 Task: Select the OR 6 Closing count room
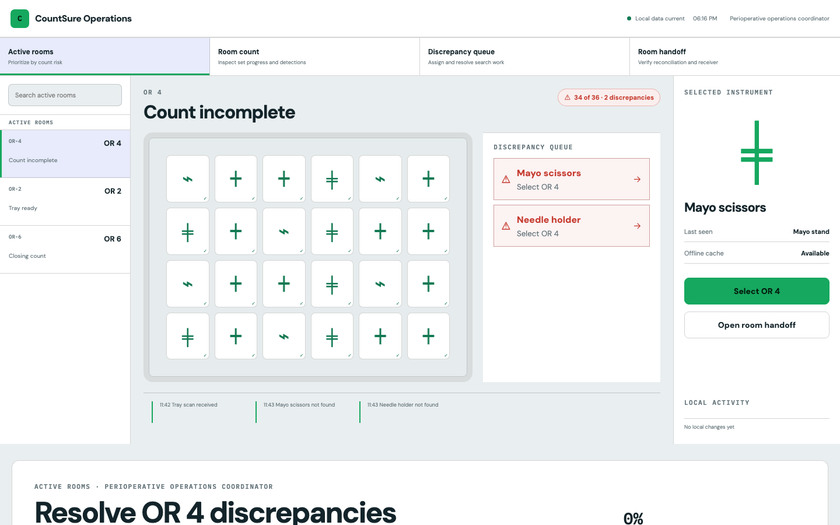point(65,249)
